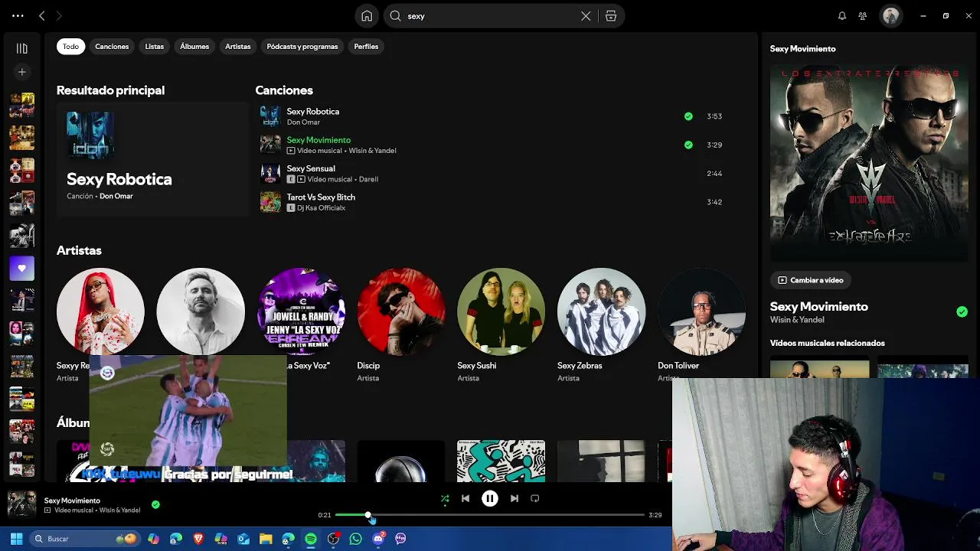
Task: Clear the search query with X icon
Action: 586,16
